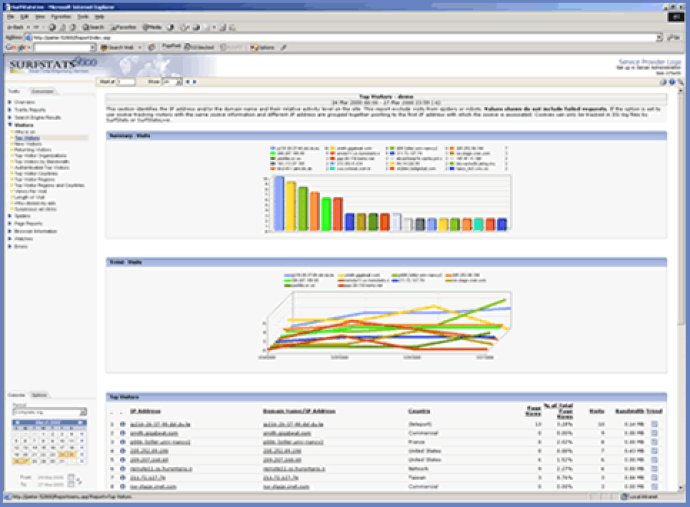Click the highlighter pen icon in the Google toolbar
The width and height of the screenshot is (690, 507).
(284, 47)
